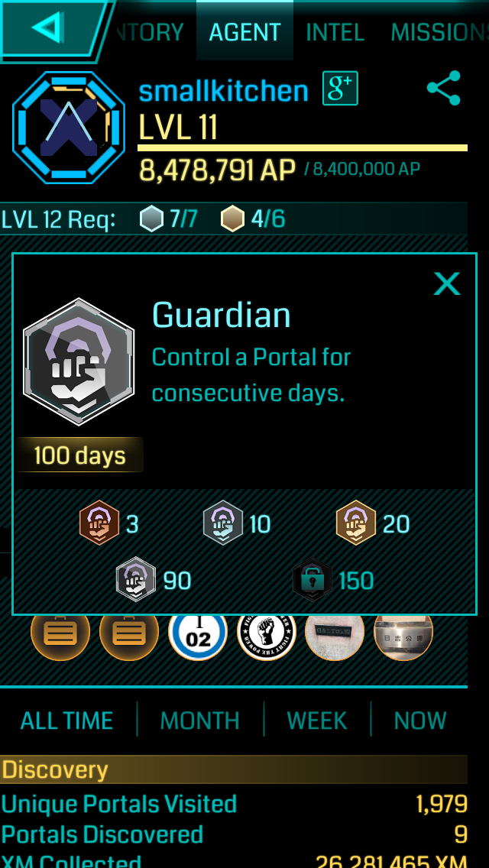The image size is (489, 868).
Task: Open the AGENT tab
Action: coord(244,31)
